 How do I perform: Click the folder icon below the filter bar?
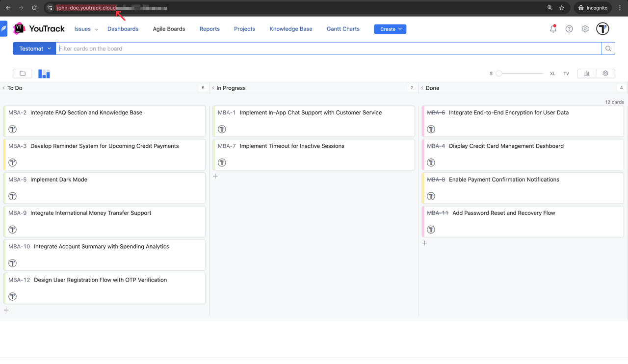[22, 73]
